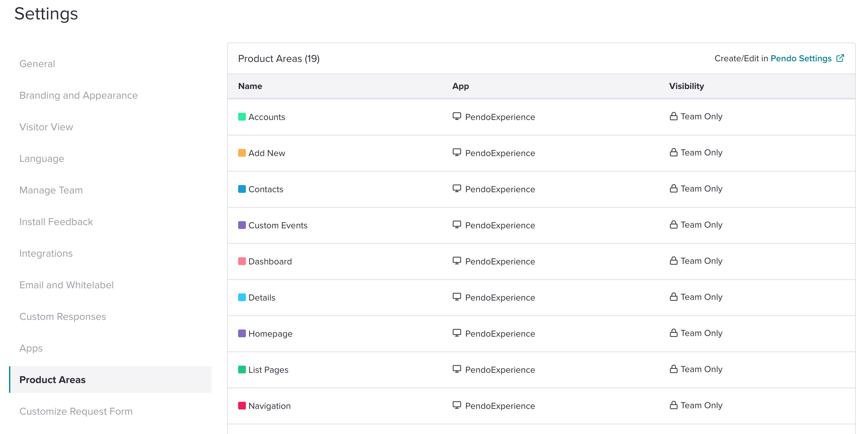Viewport: 868px width, 434px height.
Task: Click the lock icon in Custom Events row
Action: click(x=673, y=224)
